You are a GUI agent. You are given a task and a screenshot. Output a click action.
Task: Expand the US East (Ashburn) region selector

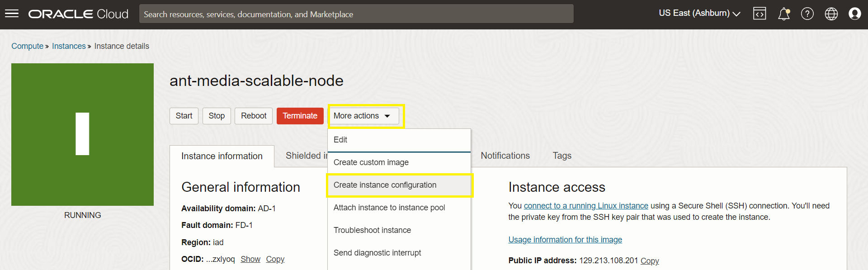pos(699,13)
